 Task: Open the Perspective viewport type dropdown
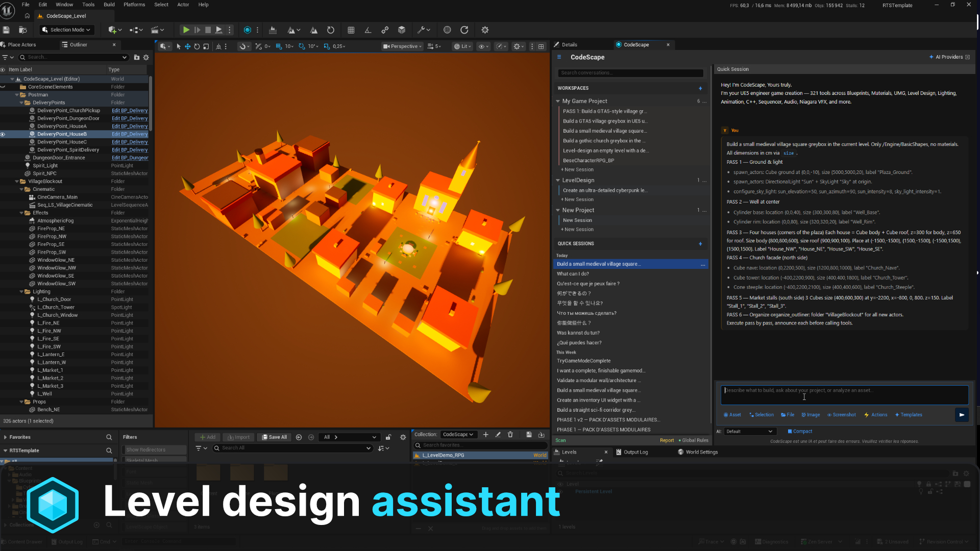tap(402, 46)
